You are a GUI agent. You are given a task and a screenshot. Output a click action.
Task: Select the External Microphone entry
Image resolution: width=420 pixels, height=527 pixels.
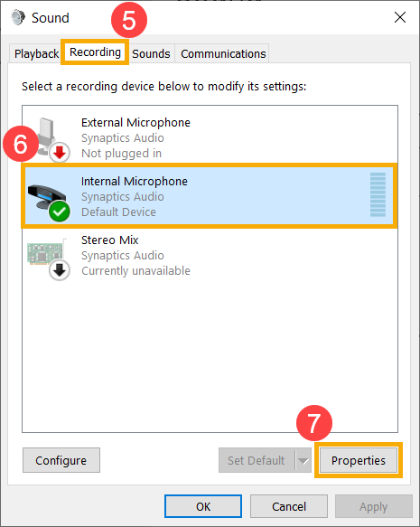(x=210, y=137)
